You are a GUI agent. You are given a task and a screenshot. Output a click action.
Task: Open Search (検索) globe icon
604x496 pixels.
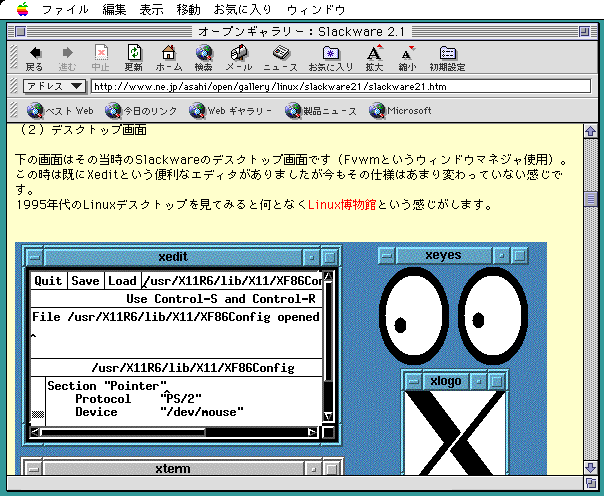203,58
